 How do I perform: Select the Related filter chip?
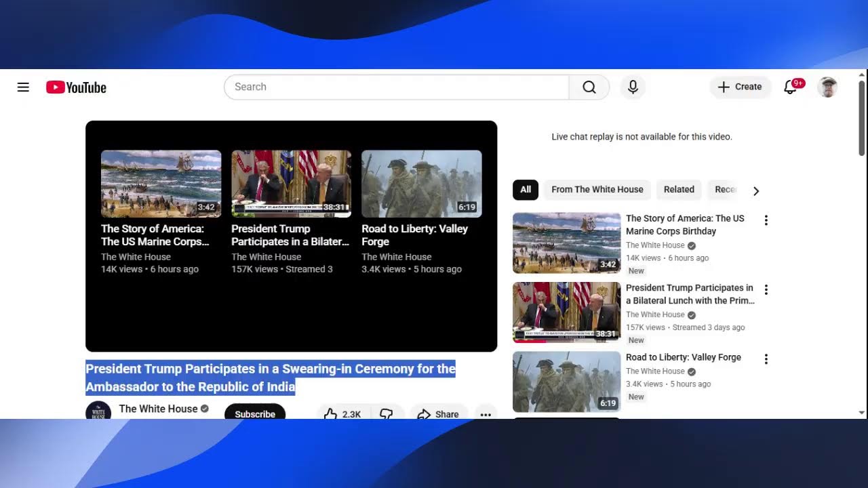tap(679, 190)
